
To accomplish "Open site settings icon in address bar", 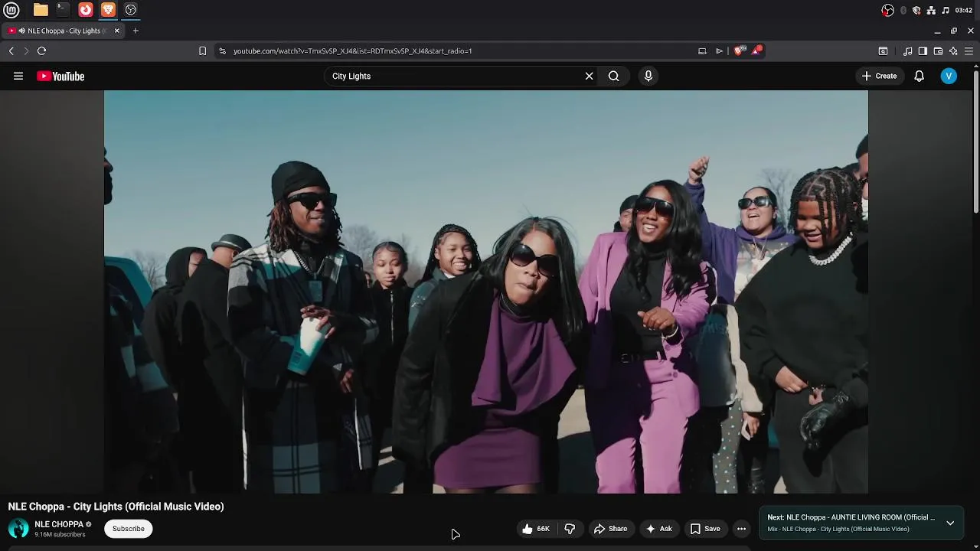I will pos(222,51).
